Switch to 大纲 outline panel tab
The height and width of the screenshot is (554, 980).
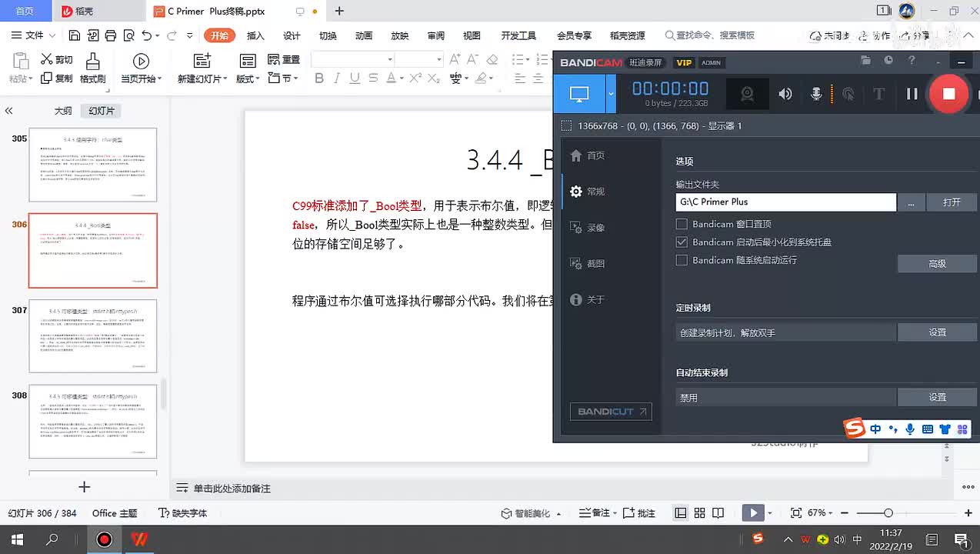pyautogui.click(x=63, y=111)
